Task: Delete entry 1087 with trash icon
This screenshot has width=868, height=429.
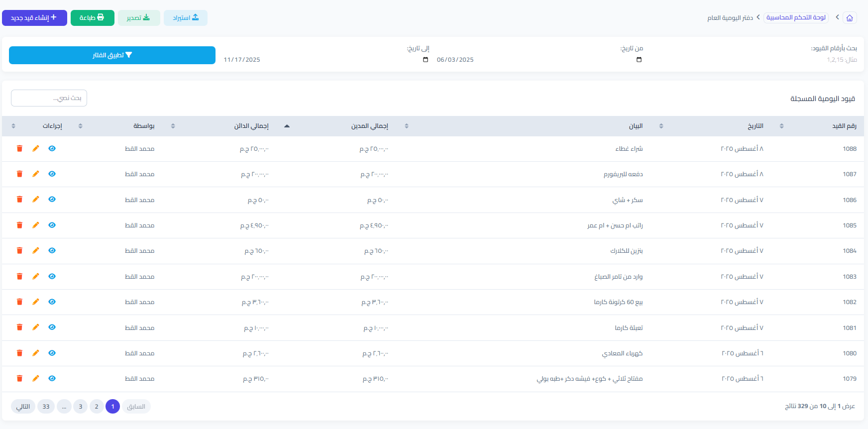Action: 20,174
